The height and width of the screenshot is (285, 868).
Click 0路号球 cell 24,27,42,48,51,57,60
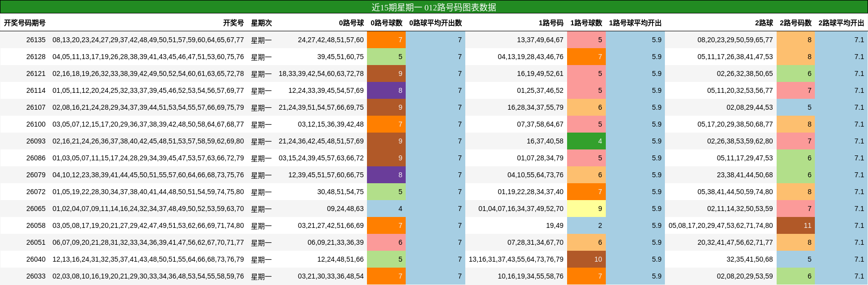331,40
